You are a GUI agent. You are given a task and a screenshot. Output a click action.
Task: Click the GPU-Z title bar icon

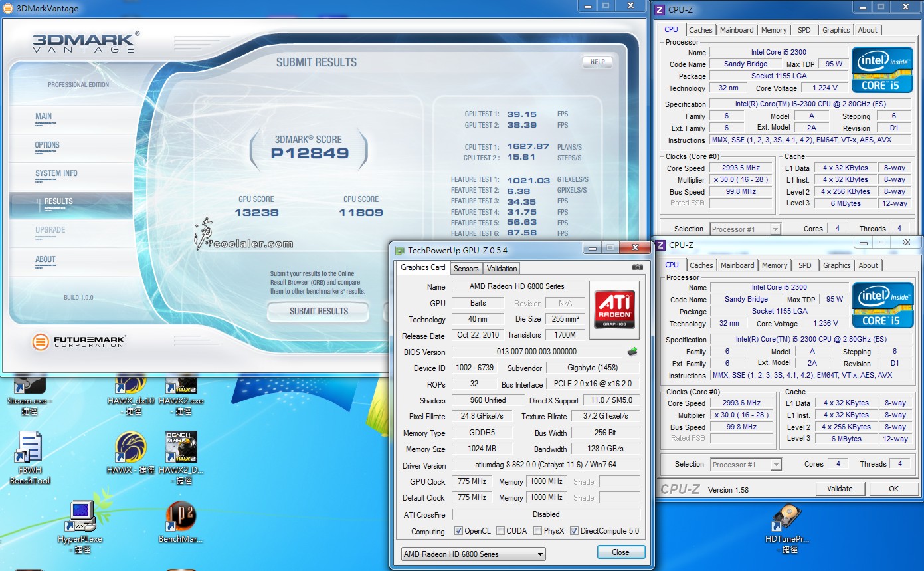point(399,250)
